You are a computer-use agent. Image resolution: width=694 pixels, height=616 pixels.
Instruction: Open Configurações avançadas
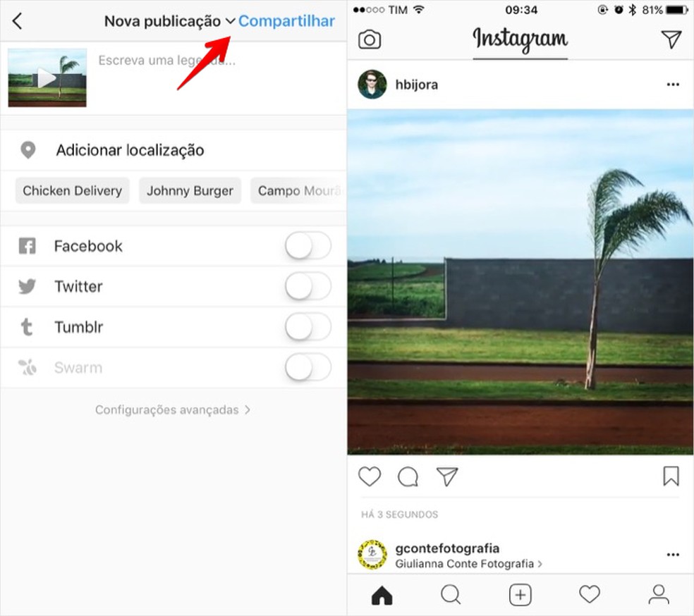(173, 410)
